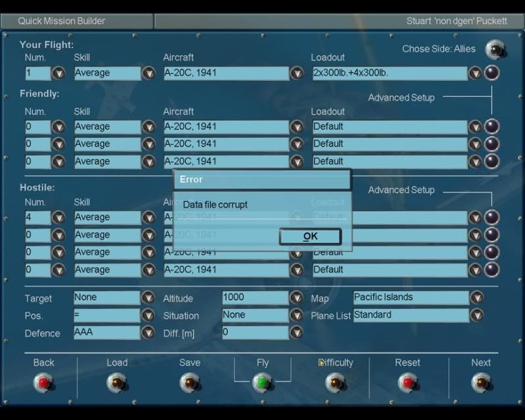Open Friendly second row Skill dropdown arrow

pos(148,144)
